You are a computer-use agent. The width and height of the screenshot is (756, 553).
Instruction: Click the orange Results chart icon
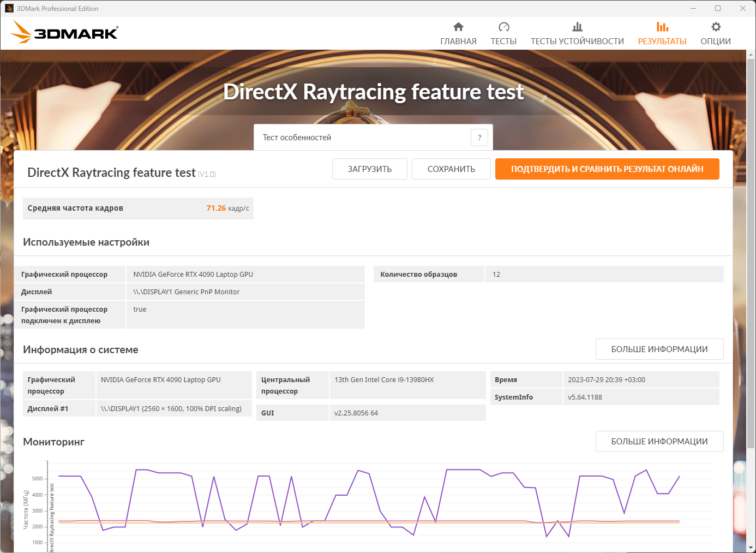pos(662,27)
